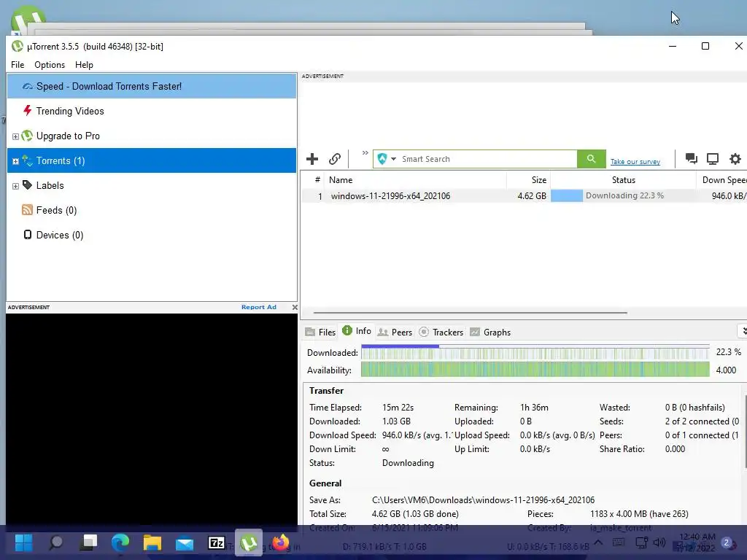
Task: Select Speed - Download Torrents Faster item
Action: 152,86
